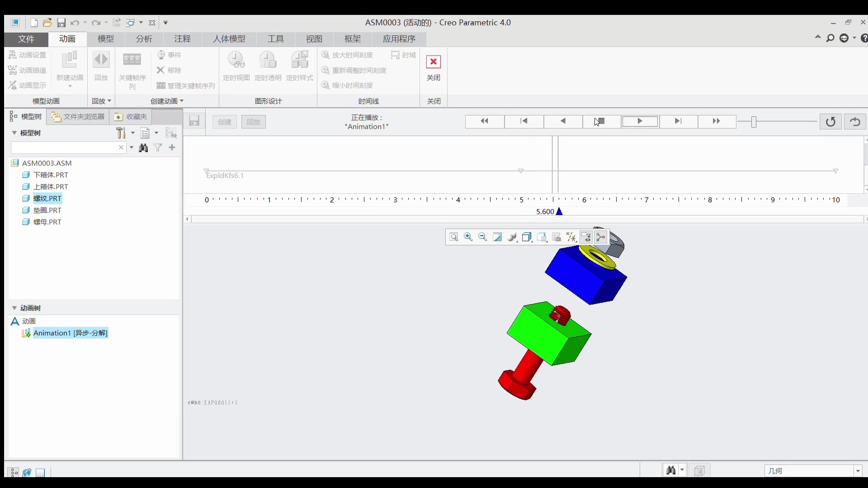Click the saved orientations cube icon
Screen dimensions: 868x488
527,237
